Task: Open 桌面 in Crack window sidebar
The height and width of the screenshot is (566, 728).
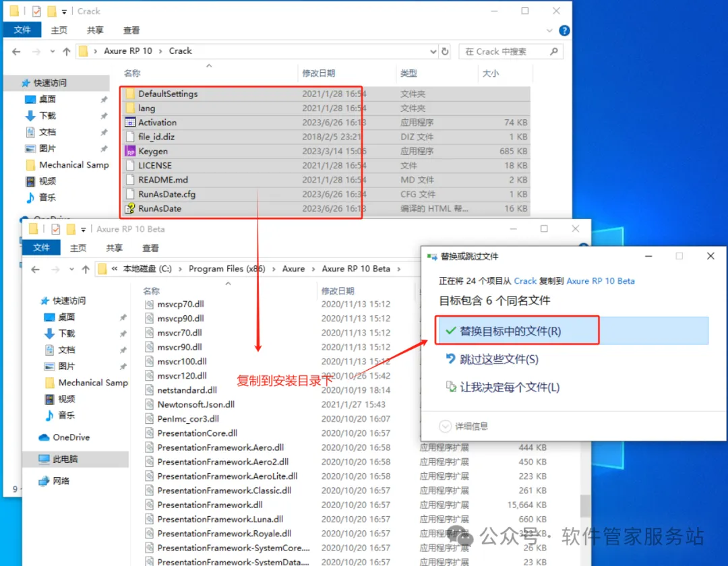Action: coord(47,99)
